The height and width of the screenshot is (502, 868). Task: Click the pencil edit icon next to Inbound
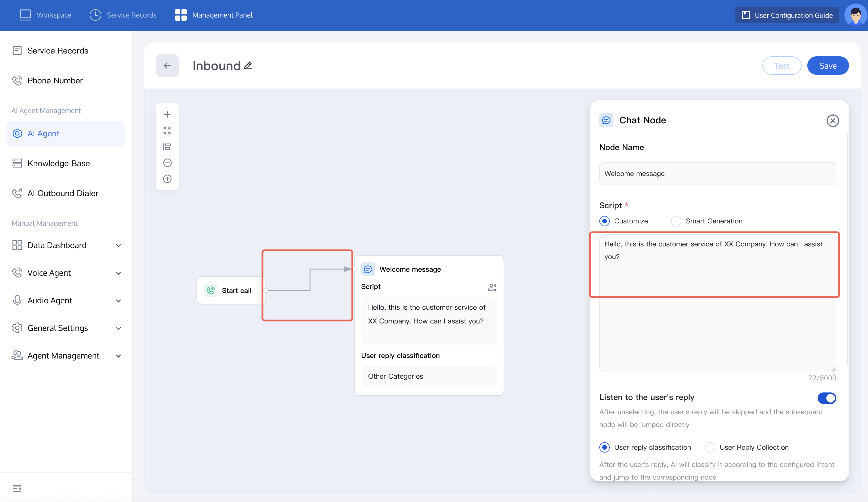pos(248,66)
